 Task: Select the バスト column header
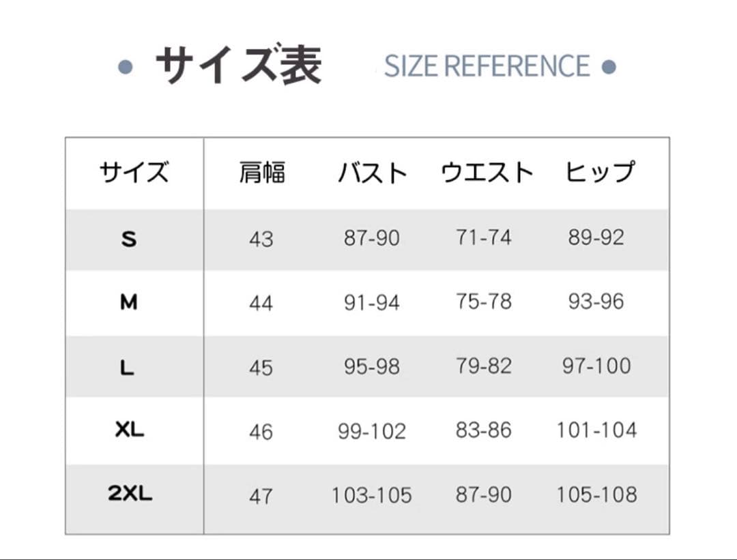coord(372,173)
